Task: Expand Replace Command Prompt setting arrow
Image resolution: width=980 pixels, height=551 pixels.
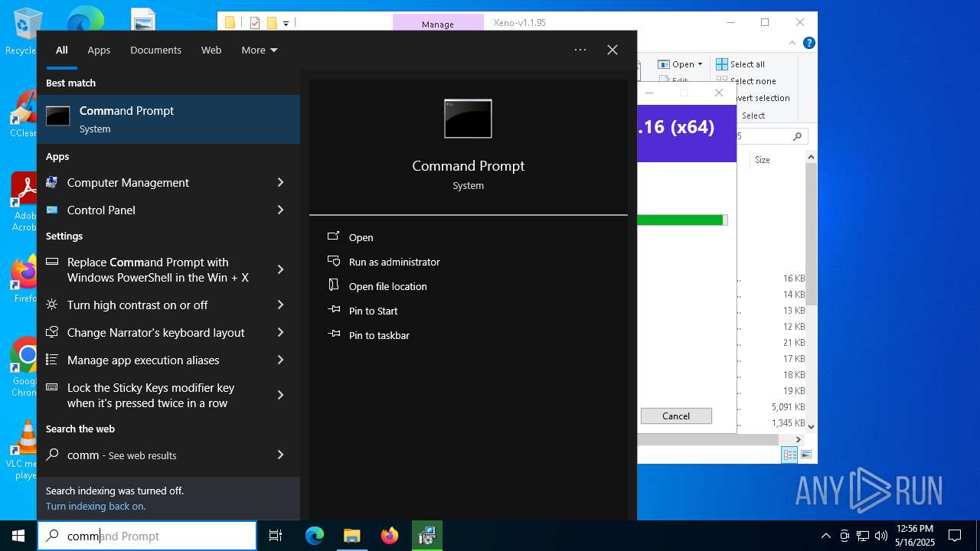Action: point(280,269)
